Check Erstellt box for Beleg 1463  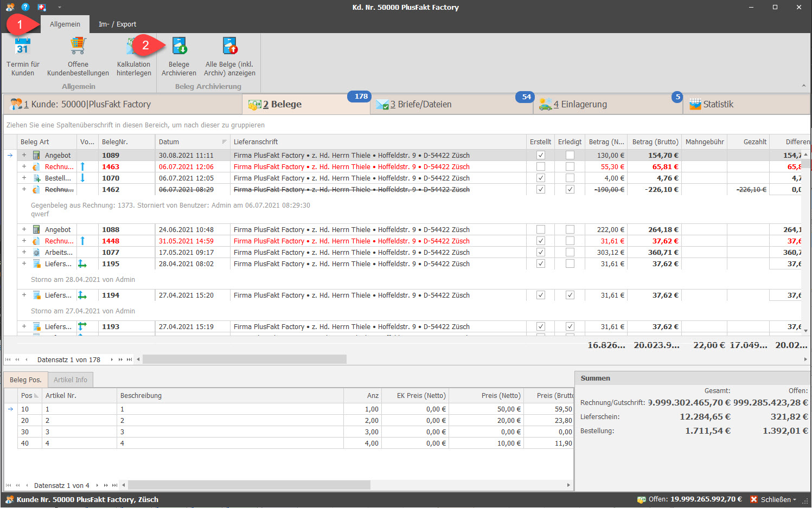pos(541,166)
